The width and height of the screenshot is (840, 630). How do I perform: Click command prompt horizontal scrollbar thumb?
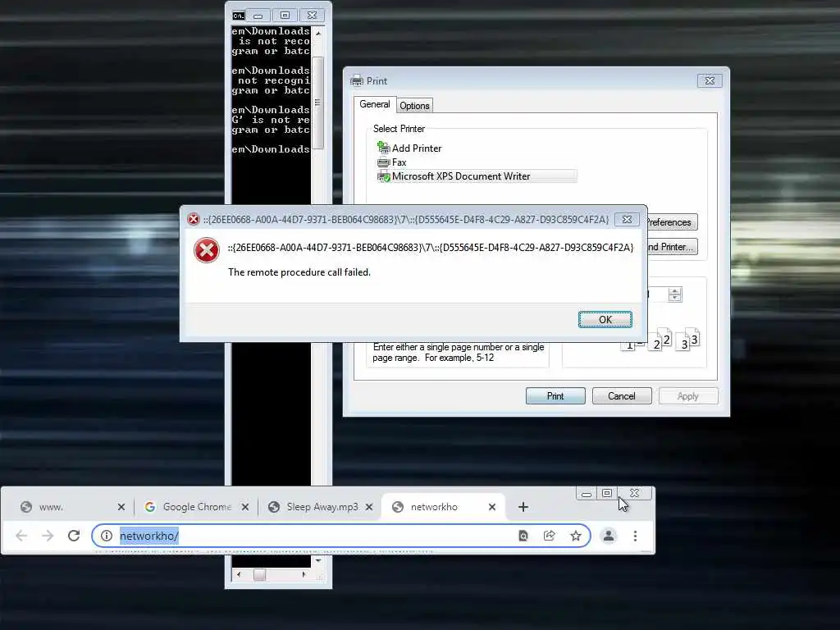point(259,575)
